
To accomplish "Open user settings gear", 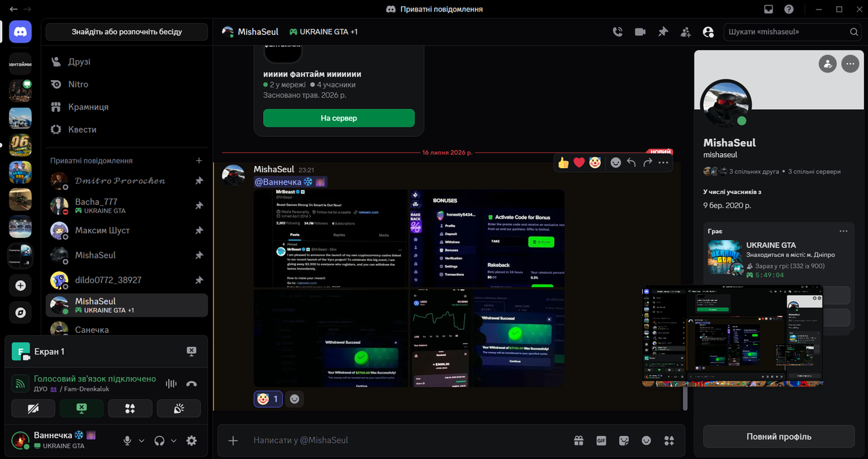I will pyautogui.click(x=192, y=440).
